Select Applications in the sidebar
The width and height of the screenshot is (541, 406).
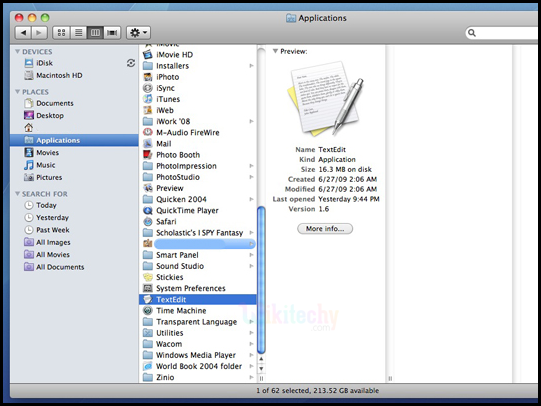[x=74, y=140]
